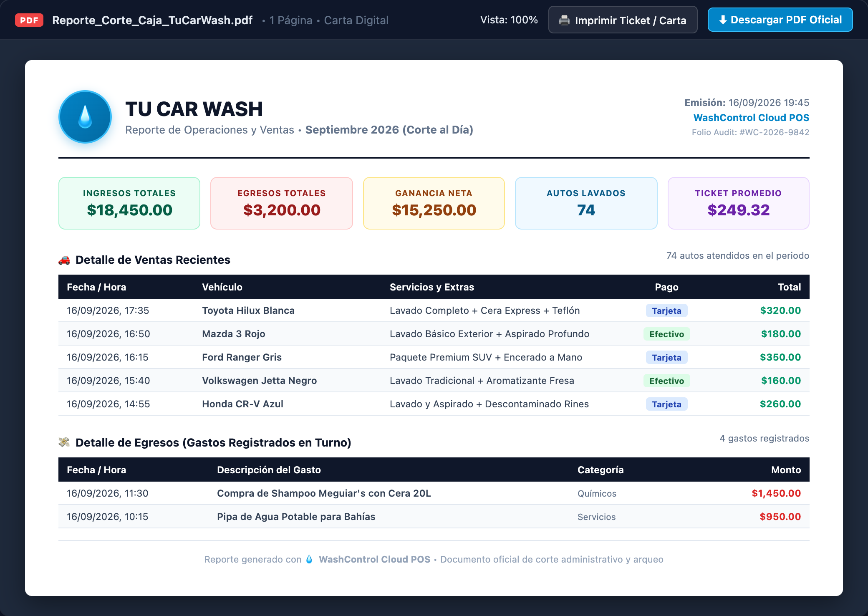Open the WashControl Cloud POS header link
868x616 pixels.
[751, 118]
